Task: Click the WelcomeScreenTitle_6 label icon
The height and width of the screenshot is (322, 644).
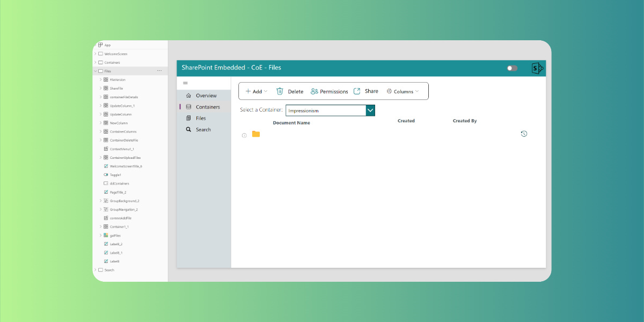Action: pos(106,166)
